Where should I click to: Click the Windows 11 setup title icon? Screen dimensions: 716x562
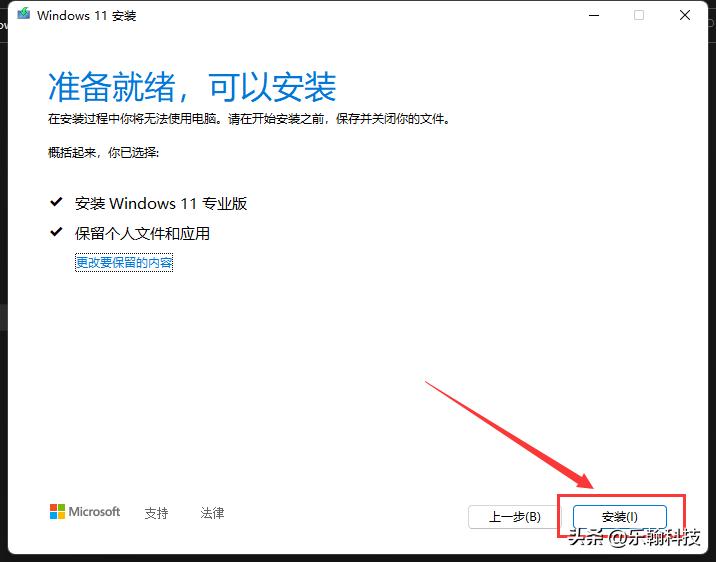point(23,14)
